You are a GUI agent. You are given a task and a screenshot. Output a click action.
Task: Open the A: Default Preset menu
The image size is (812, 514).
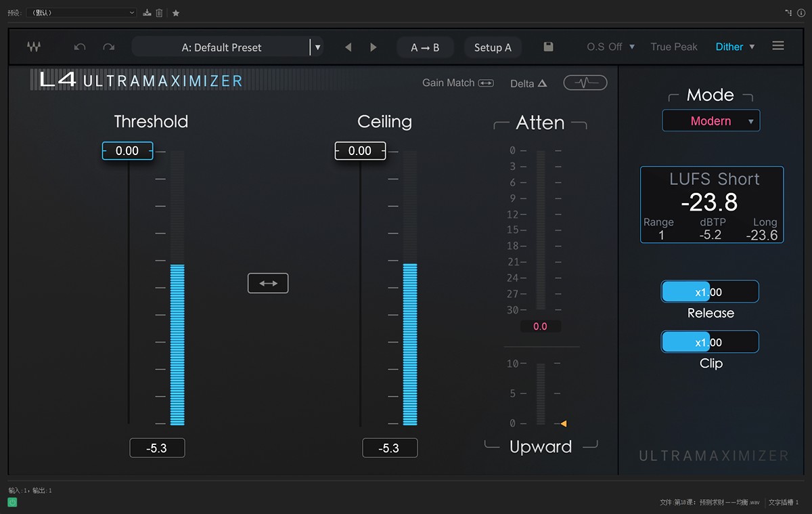click(x=222, y=47)
